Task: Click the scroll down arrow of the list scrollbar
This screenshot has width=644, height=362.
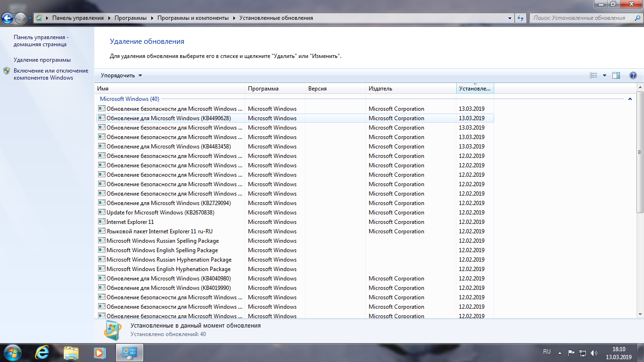Action: click(640, 314)
